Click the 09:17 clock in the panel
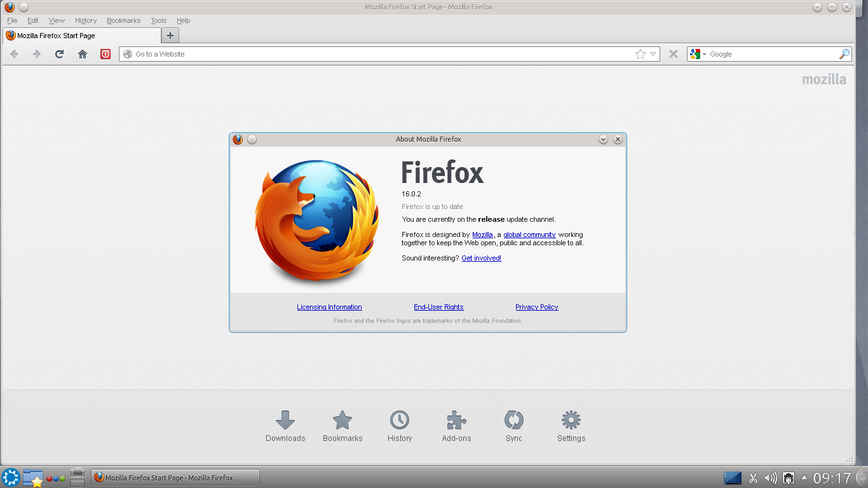The image size is (868, 488). tap(832, 478)
